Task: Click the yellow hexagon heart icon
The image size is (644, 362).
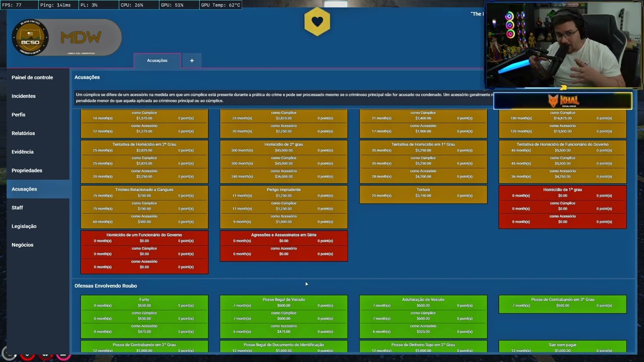Action: coord(317,22)
